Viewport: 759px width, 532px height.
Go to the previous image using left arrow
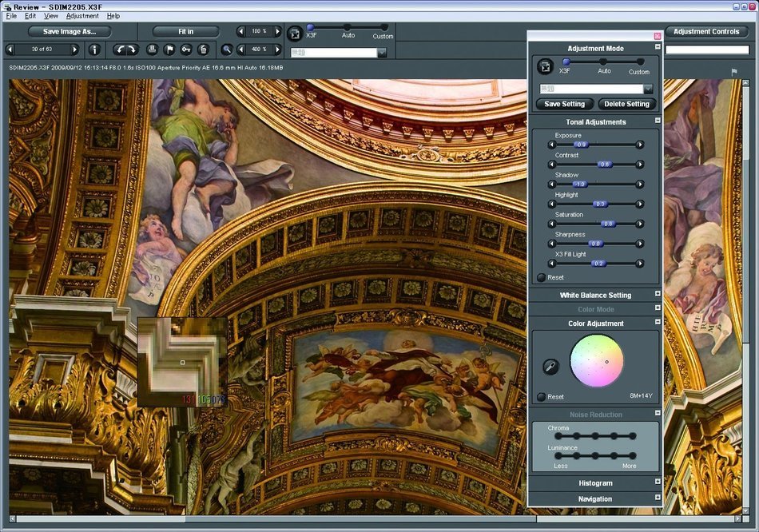[x=10, y=50]
